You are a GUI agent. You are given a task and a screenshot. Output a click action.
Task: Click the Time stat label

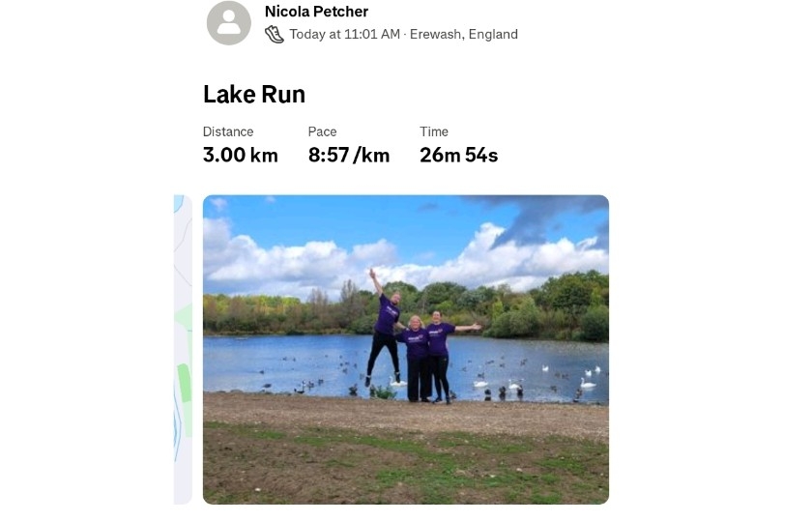coord(434,131)
